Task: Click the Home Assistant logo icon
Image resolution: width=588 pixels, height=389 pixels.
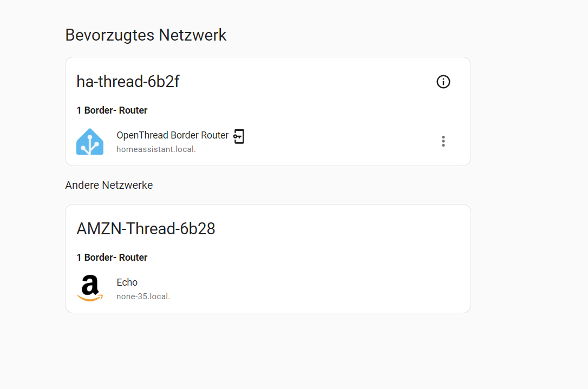Action: tap(90, 142)
